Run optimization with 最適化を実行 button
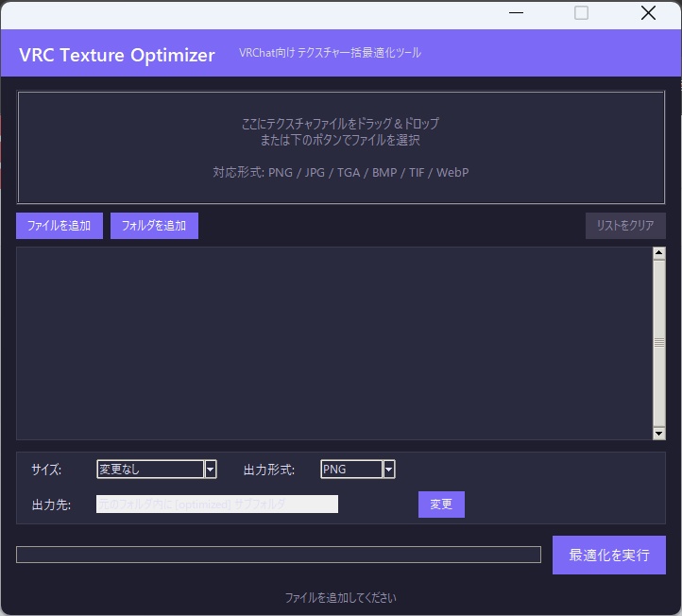This screenshot has width=682, height=616. click(x=609, y=556)
